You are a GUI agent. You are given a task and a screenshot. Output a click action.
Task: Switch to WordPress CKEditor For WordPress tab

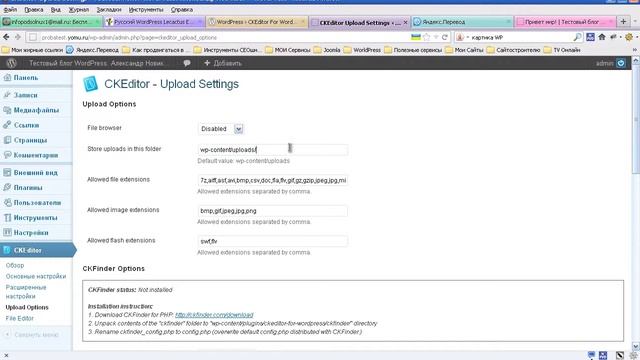point(256,22)
